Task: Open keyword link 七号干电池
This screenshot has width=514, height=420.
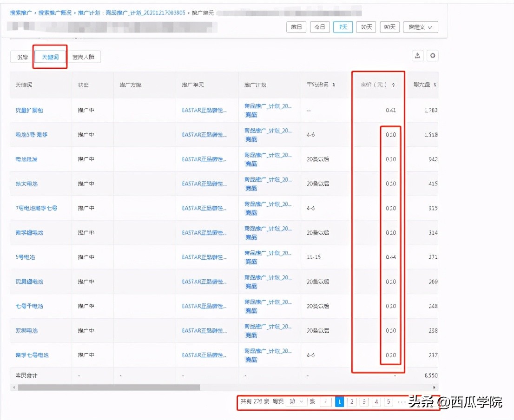Action: click(29, 306)
